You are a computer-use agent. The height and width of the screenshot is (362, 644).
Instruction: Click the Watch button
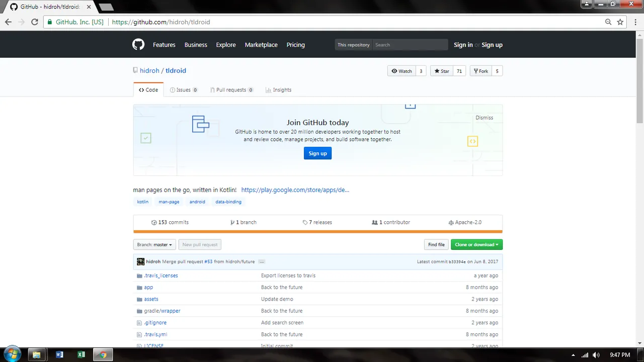tap(401, 71)
